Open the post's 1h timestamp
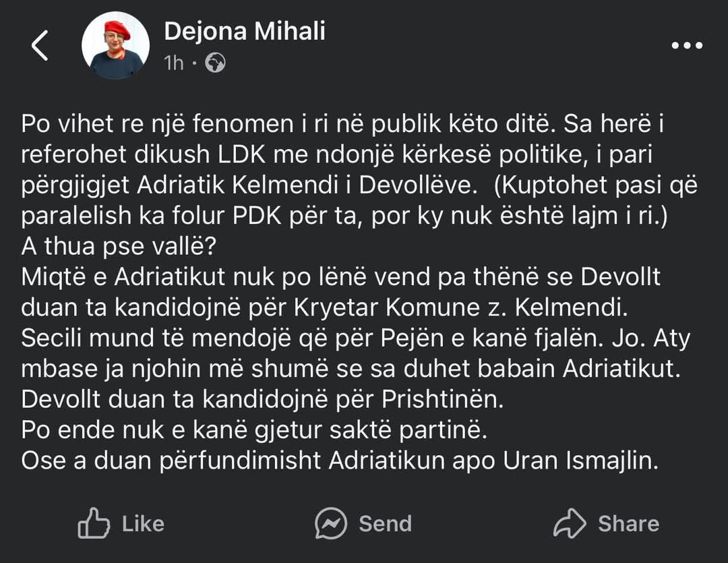This screenshot has height=563, width=728. 174,63
